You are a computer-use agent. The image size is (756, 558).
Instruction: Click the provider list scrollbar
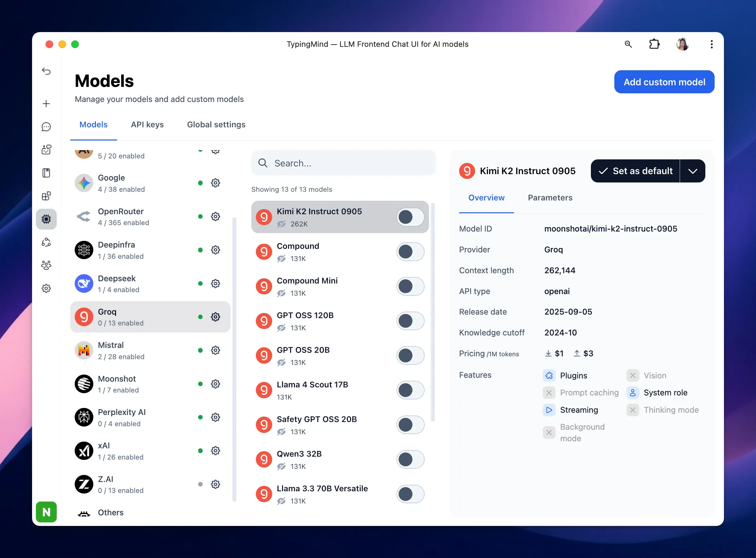[234, 360]
